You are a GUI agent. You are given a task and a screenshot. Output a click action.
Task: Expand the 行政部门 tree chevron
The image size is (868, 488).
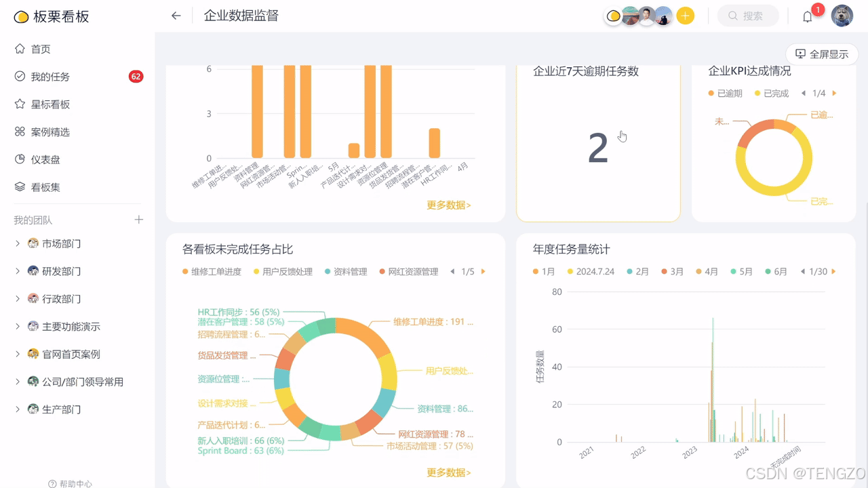pyautogui.click(x=18, y=299)
